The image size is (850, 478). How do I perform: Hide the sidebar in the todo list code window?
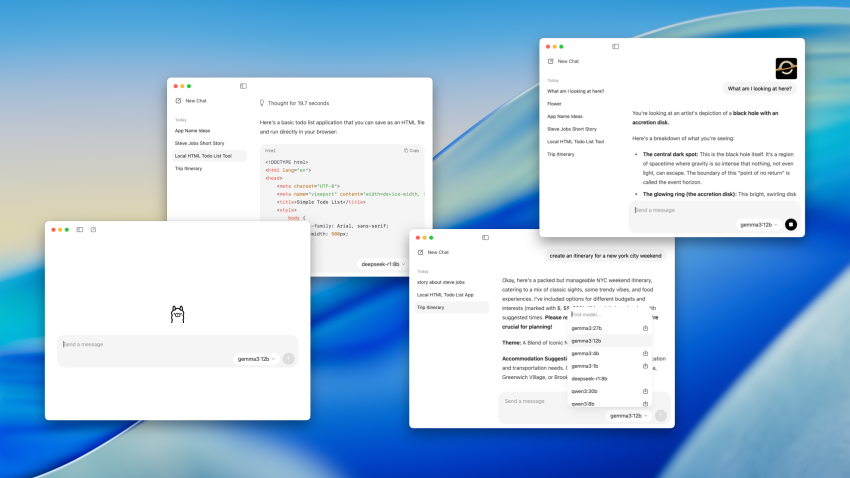[x=243, y=86]
